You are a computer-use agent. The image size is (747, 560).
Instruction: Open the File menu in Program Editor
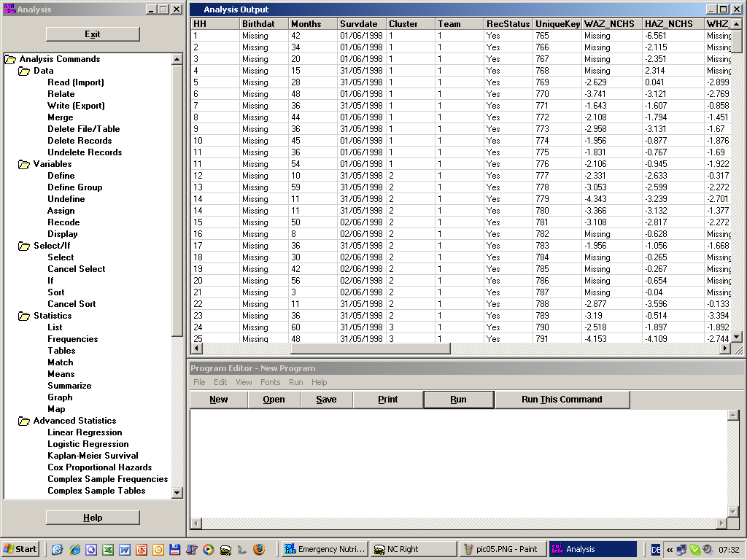[x=199, y=382]
